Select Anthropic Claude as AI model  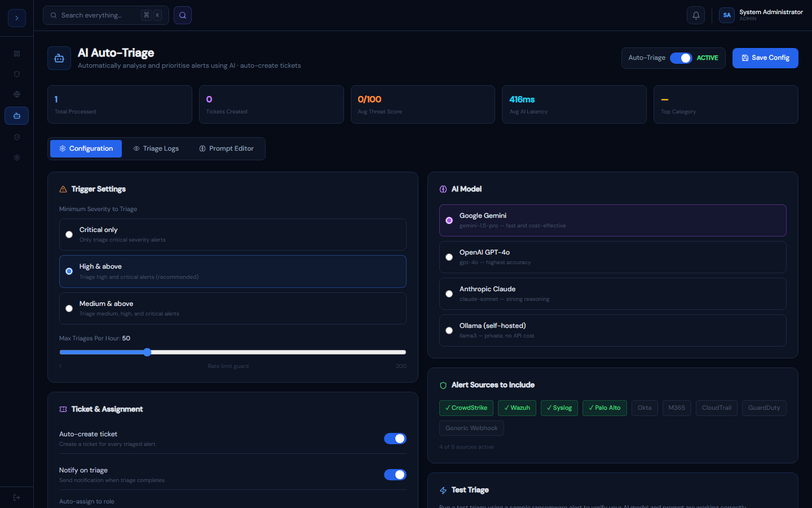[x=613, y=294]
